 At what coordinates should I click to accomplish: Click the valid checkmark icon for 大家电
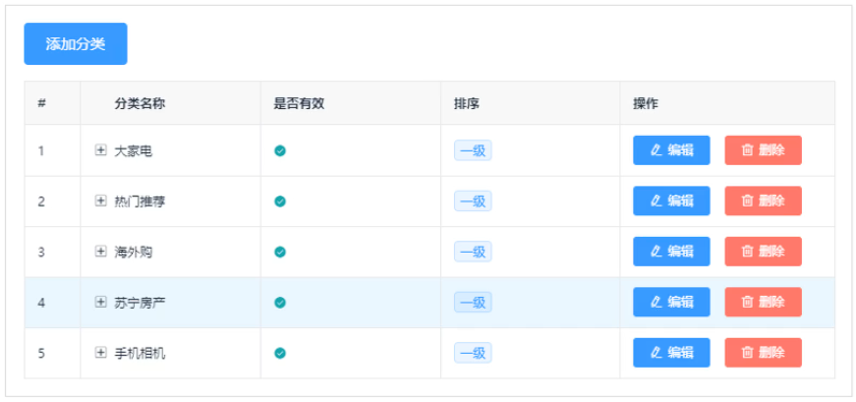(x=280, y=151)
